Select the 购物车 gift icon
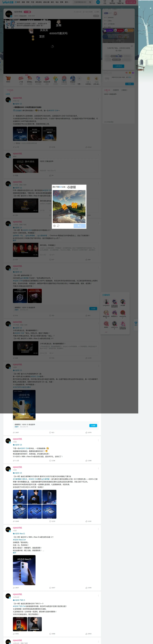This screenshot has height=644, width=153. pyautogui.click(x=8, y=79)
